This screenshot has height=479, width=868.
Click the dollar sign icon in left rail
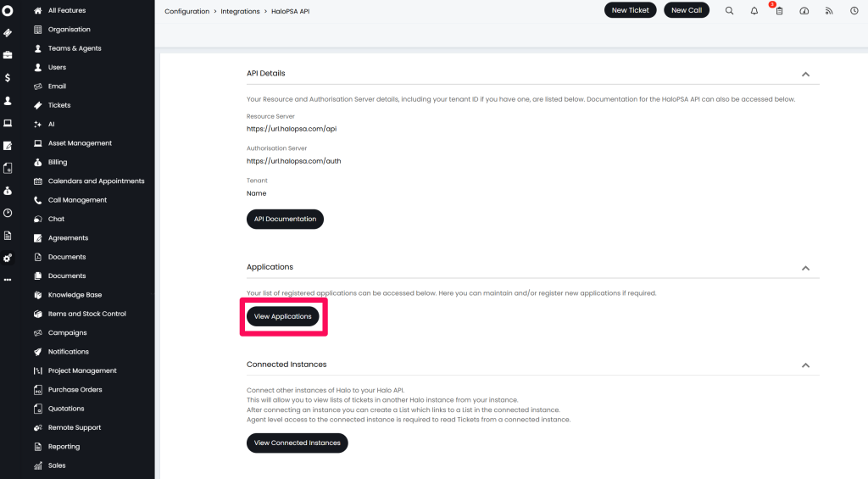click(7, 77)
